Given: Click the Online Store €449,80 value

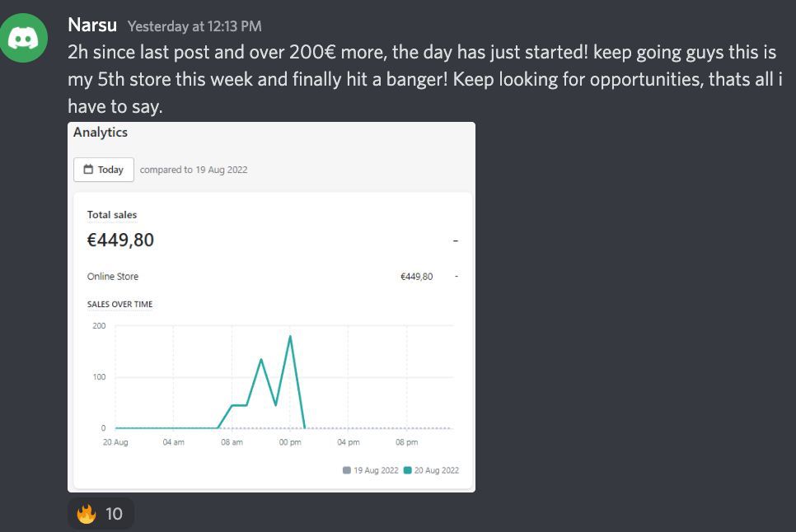Looking at the screenshot, I should [417, 277].
